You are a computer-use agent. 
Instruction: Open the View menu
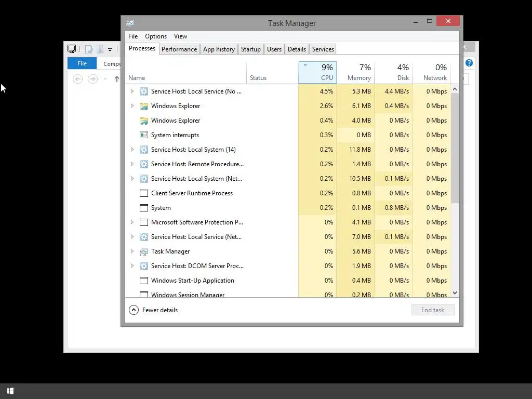[x=180, y=36]
